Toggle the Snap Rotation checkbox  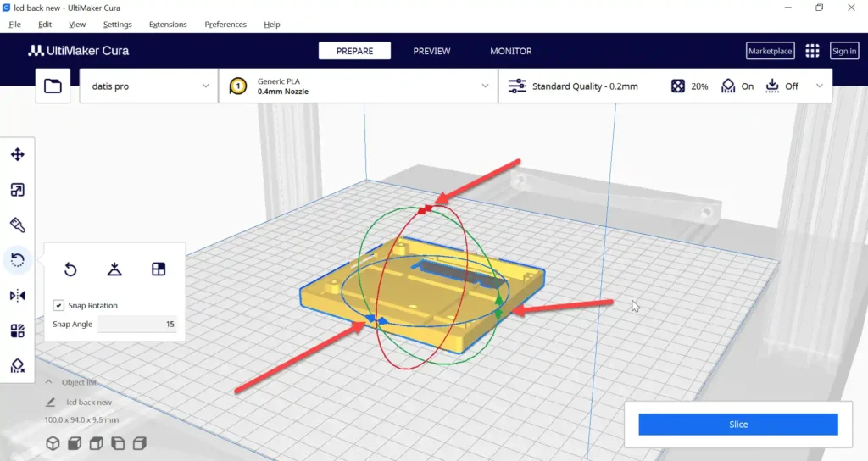(x=58, y=305)
